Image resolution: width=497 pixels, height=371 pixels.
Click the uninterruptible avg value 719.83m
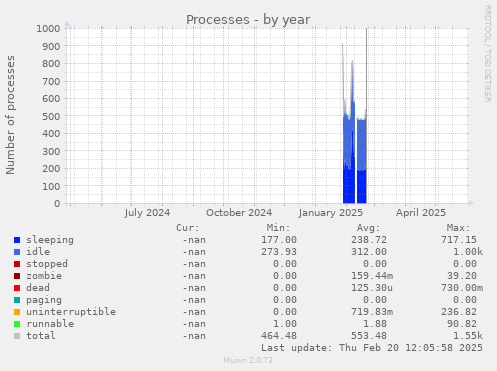tap(372, 312)
